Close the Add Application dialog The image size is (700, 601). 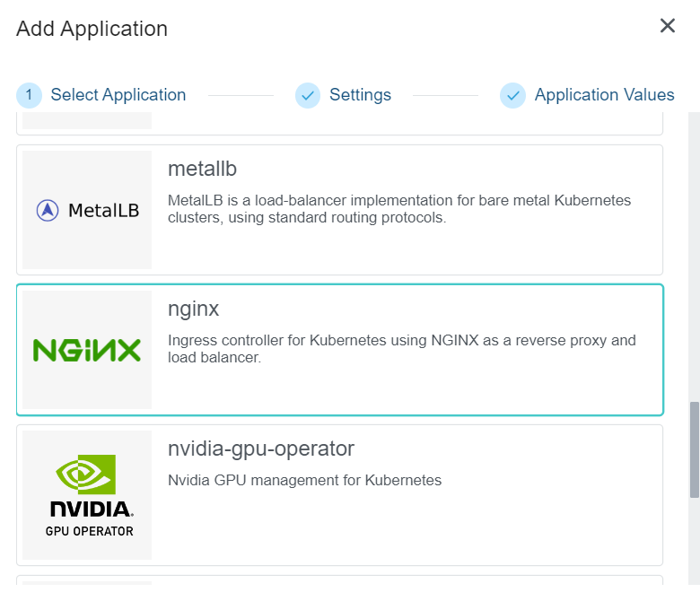(x=667, y=26)
